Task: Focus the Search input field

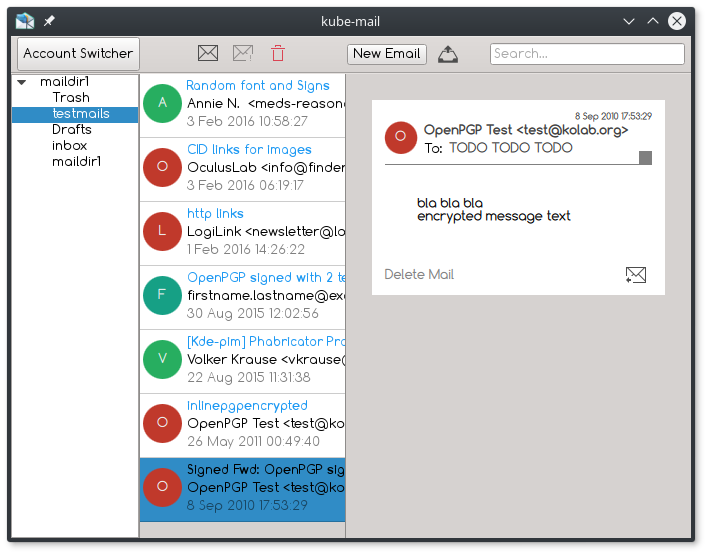Action: (x=587, y=54)
